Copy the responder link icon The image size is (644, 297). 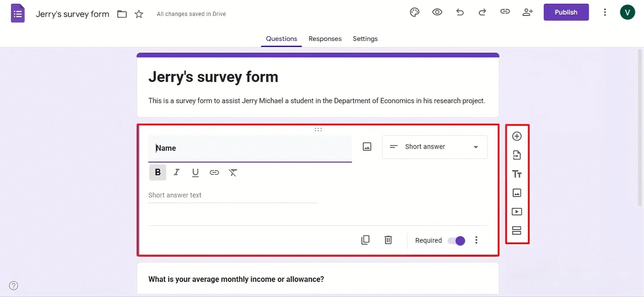coord(505,12)
